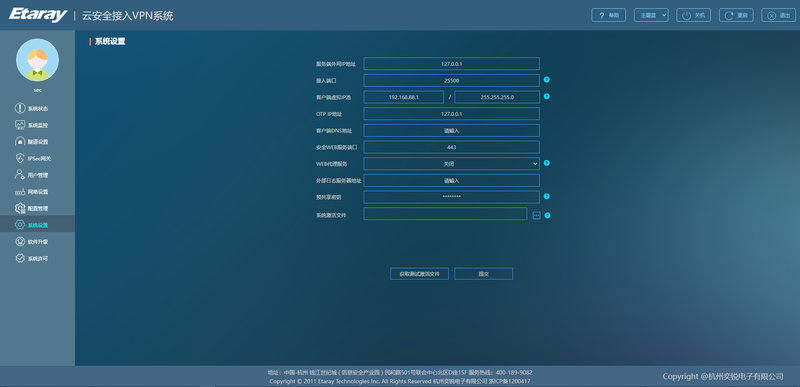Open the 主题蓝 theme dropdown in the header
This screenshot has width=800, height=387.
[x=651, y=15]
